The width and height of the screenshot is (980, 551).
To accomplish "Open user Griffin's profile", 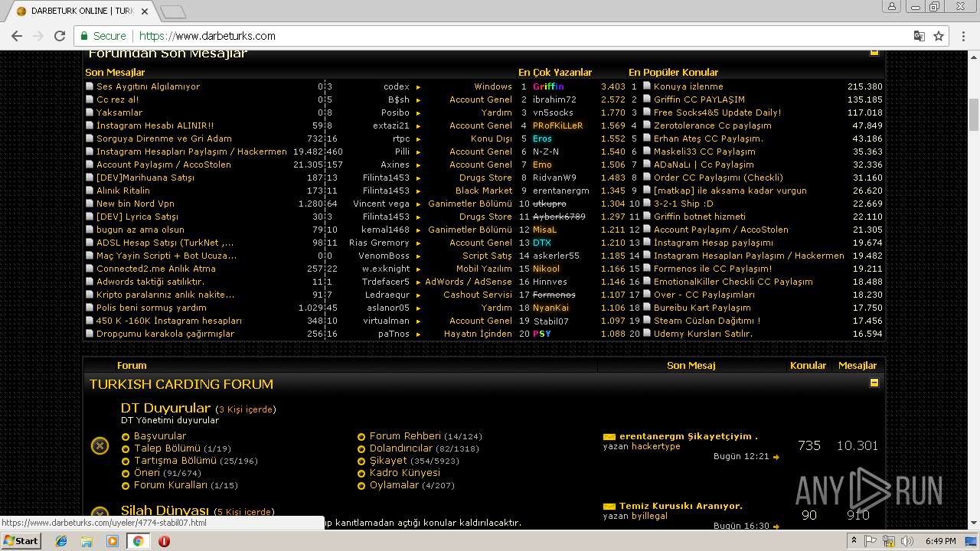I will click(548, 86).
